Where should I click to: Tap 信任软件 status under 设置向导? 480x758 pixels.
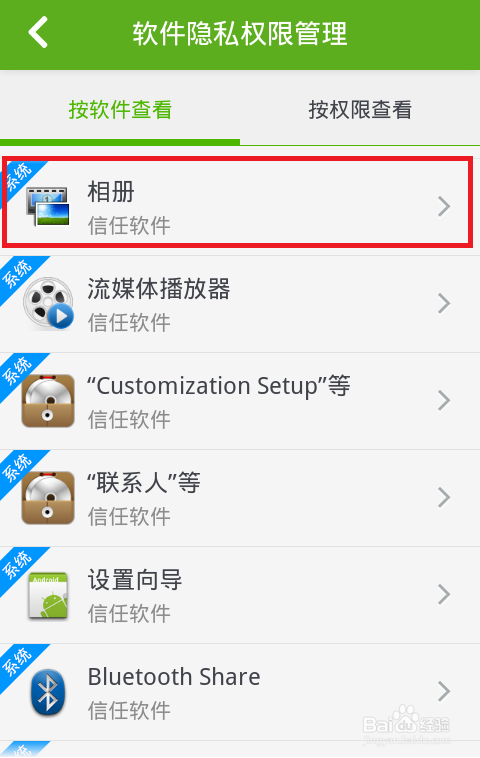click(129, 613)
